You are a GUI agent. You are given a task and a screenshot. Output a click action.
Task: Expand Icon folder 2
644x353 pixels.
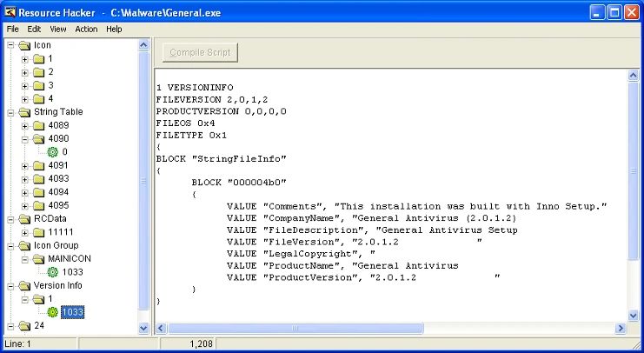[25, 73]
